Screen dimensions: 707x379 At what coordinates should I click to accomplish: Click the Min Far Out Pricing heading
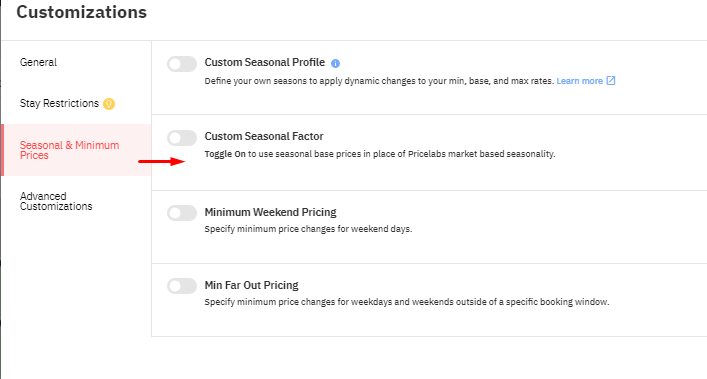[252, 285]
